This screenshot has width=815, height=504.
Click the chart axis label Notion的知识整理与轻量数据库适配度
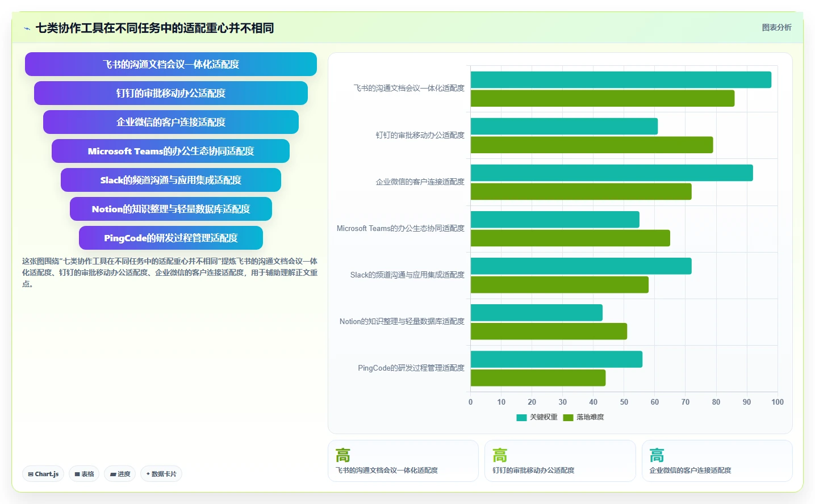402,321
